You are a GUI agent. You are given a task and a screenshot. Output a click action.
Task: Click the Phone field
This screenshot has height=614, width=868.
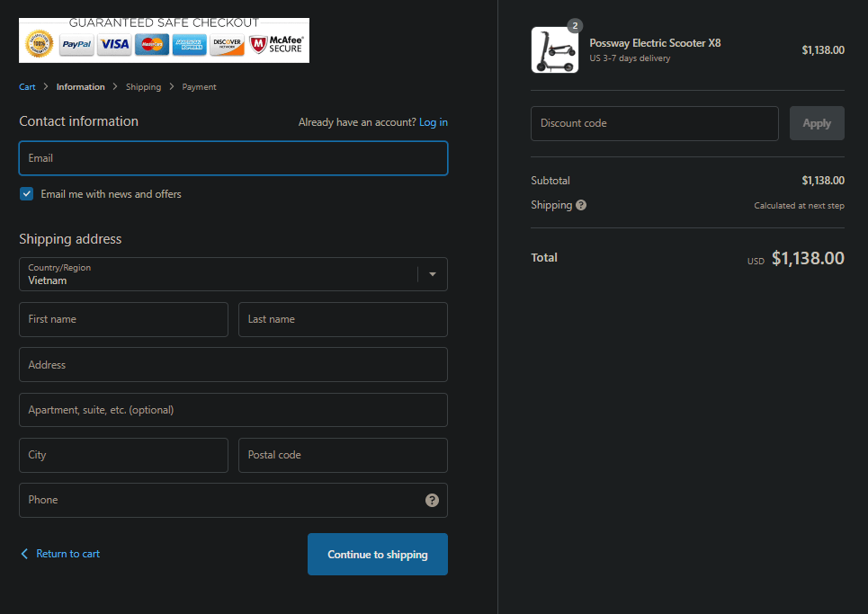[x=233, y=500]
